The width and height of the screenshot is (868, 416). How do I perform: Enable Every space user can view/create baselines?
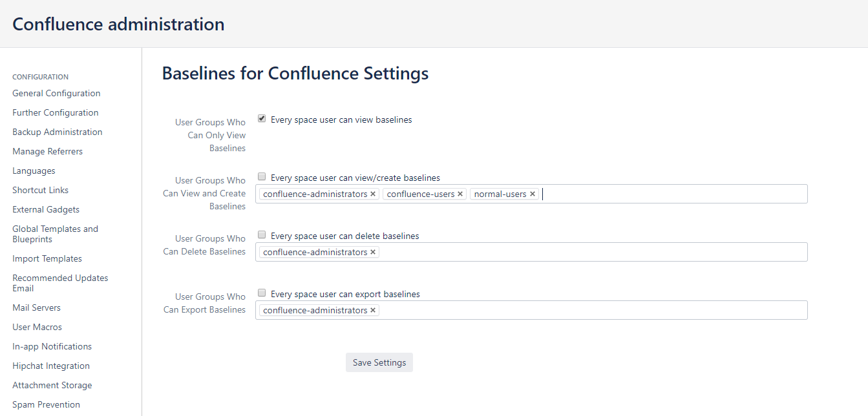[x=262, y=177]
